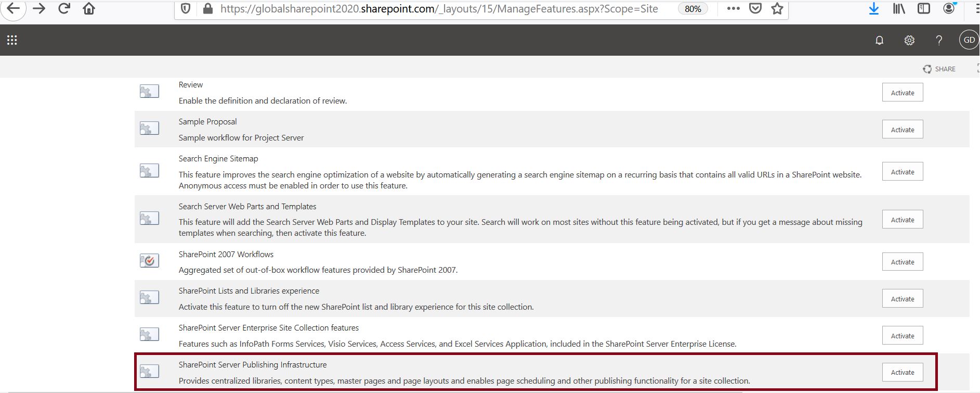Screen dimensions: 980x393
Task: Toggle the browser sidebar view
Action: pyautogui.click(x=924, y=8)
